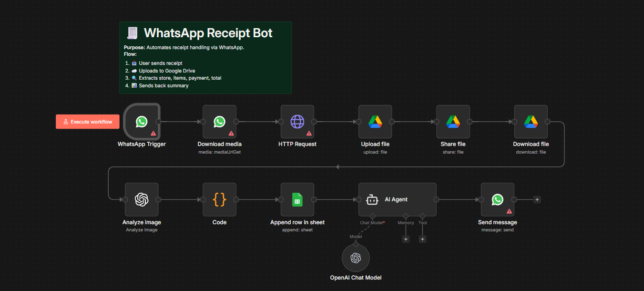Open the HTTP Request node
The height and width of the screenshot is (291, 644).
tap(297, 122)
